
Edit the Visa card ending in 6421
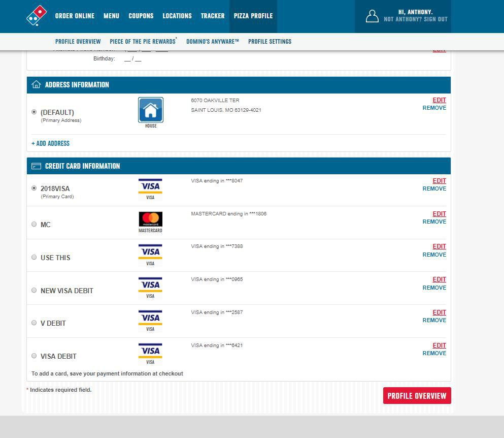tap(439, 346)
